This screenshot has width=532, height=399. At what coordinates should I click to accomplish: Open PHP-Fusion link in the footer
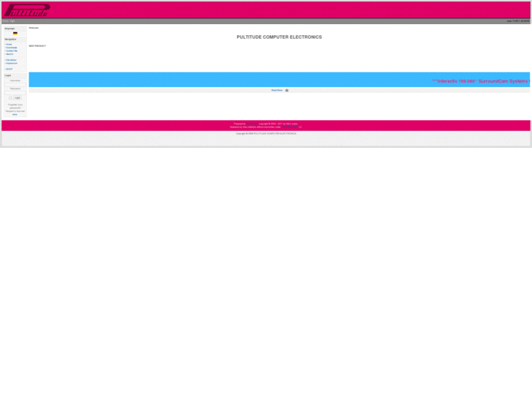pos(252,124)
